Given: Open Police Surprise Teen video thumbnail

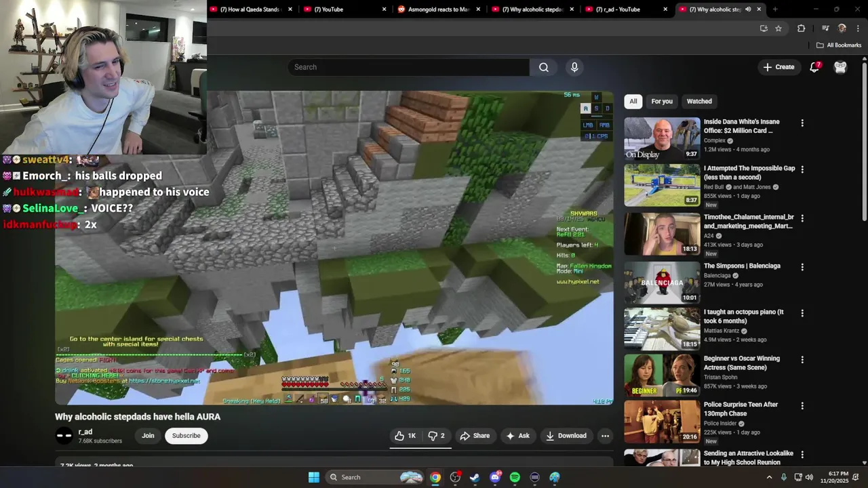Looking at the screenshot, I should click(x=662, y=421).
